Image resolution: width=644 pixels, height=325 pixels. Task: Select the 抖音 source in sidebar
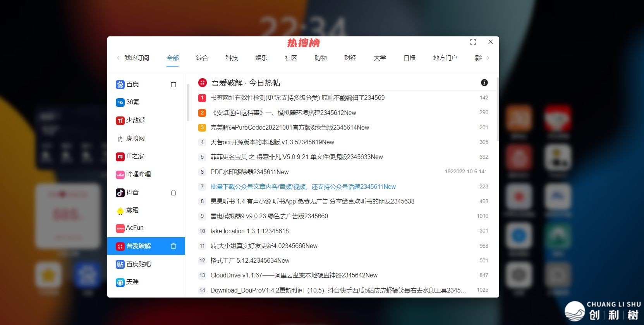(x=127, y=192)
